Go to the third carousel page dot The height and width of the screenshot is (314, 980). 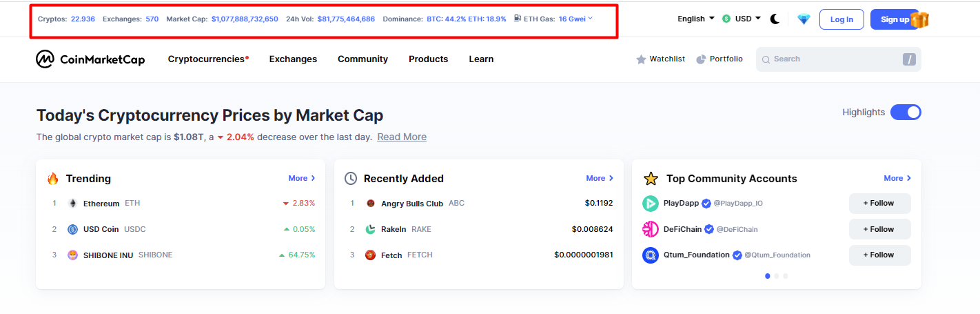point(786,276)
